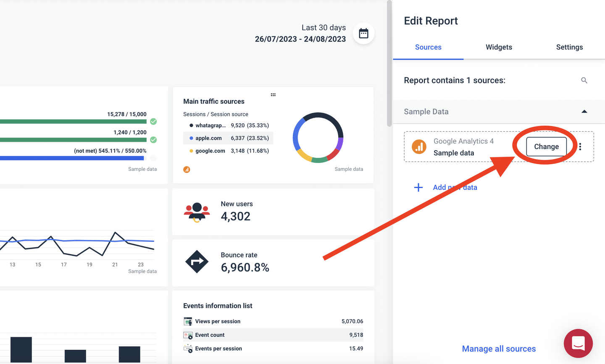Open Manage all sources
Screen dimensions: 605x364
(499, 348)
